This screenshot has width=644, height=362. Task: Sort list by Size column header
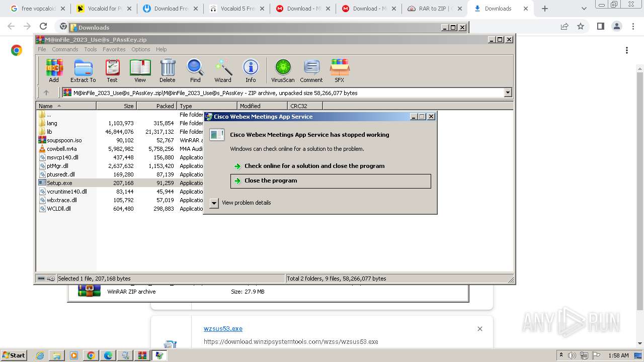pos(116,106)
